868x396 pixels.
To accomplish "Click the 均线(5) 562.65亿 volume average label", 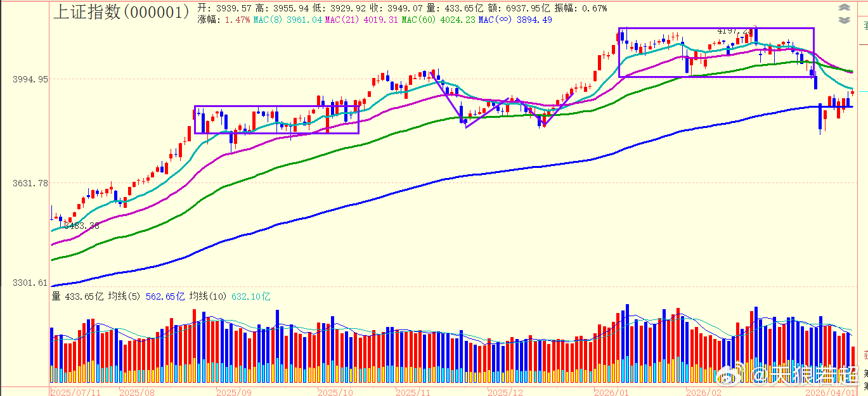I will tap(146, 296).
